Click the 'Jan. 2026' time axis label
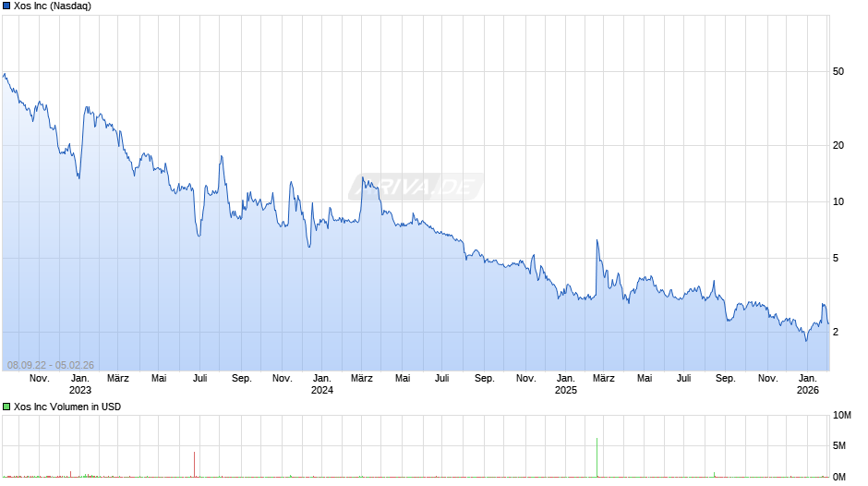 point(807,384)
